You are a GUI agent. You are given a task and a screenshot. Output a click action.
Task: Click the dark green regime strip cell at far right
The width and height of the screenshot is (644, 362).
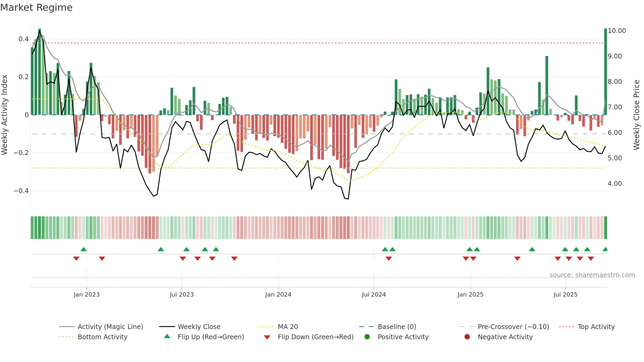pyautogui.click(x=606, y=228)
